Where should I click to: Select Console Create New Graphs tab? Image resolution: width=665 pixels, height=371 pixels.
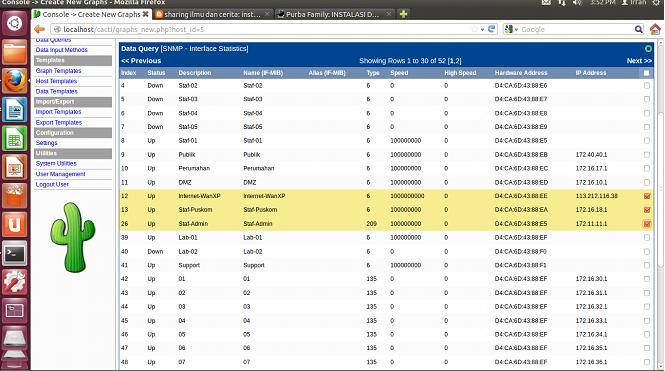tap(91, 14)
